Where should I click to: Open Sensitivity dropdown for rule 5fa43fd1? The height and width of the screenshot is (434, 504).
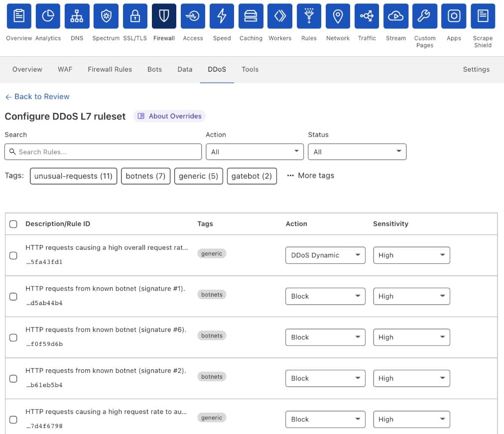pyautogui.click(x=411, y=255)
